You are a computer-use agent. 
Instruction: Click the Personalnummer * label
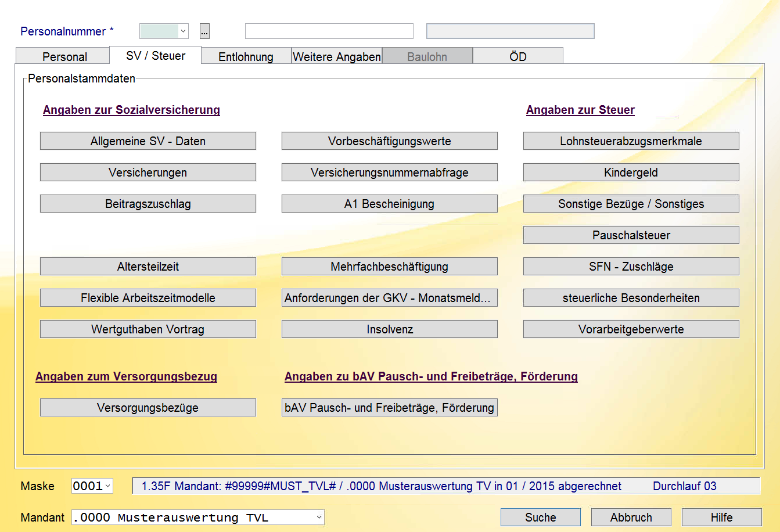pos(67,31)
